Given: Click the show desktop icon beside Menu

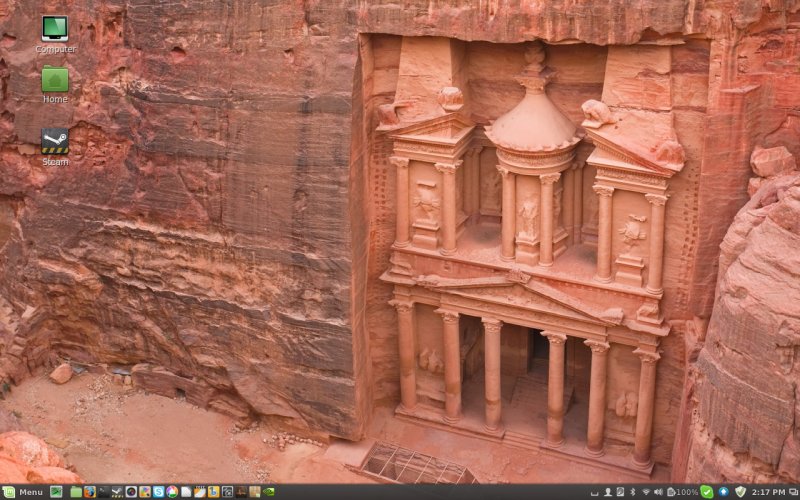Looking at the screenshot, I should tap(56, 492).
